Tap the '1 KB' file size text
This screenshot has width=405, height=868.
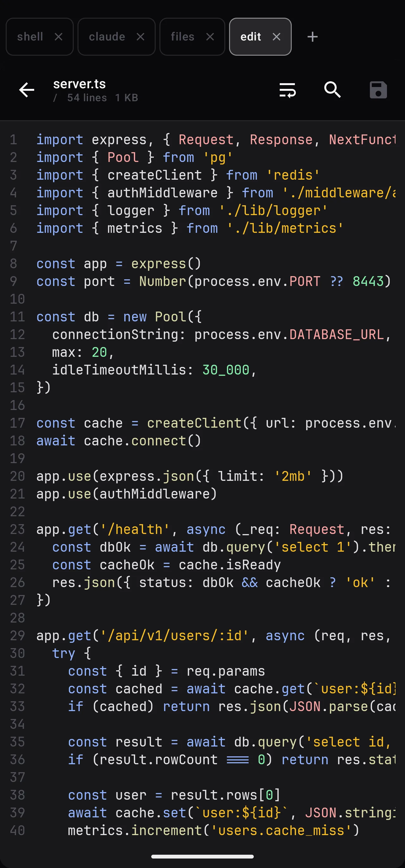pos(127,98)
